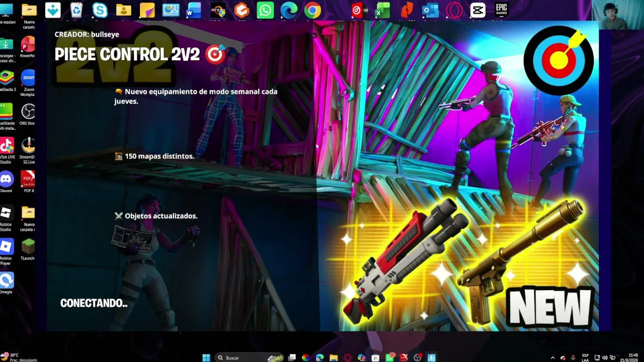The image size is (644, 362).
Task: Open the Outlook desktop shortcut
Action: tap(431, 10)
